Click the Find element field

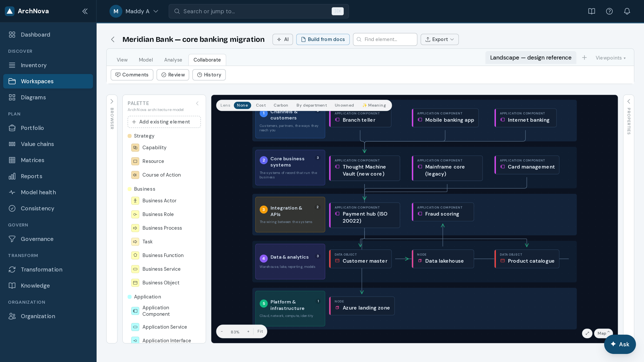click(385, 39)
